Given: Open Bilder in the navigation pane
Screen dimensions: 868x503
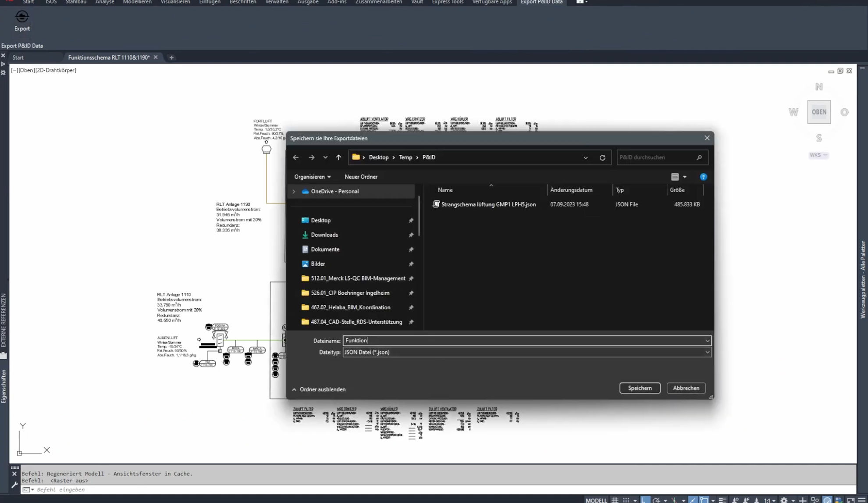Looking at the screenshot, I should pos(318,264).
